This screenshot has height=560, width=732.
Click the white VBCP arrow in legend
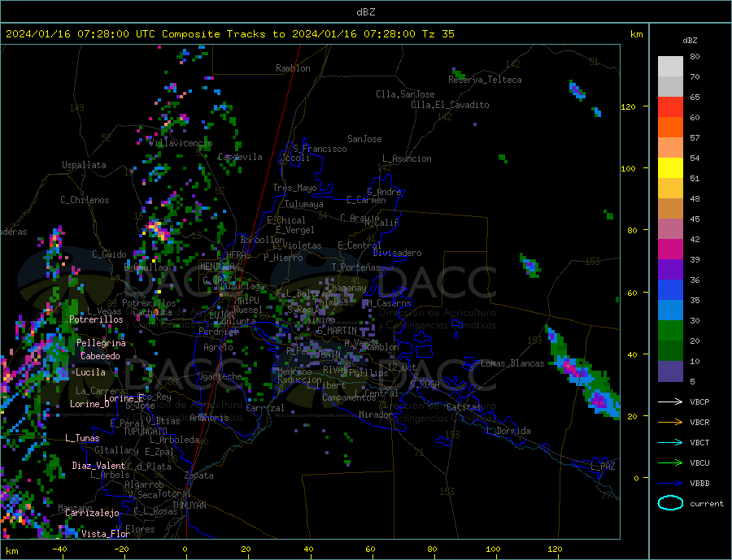pos(670,402)
